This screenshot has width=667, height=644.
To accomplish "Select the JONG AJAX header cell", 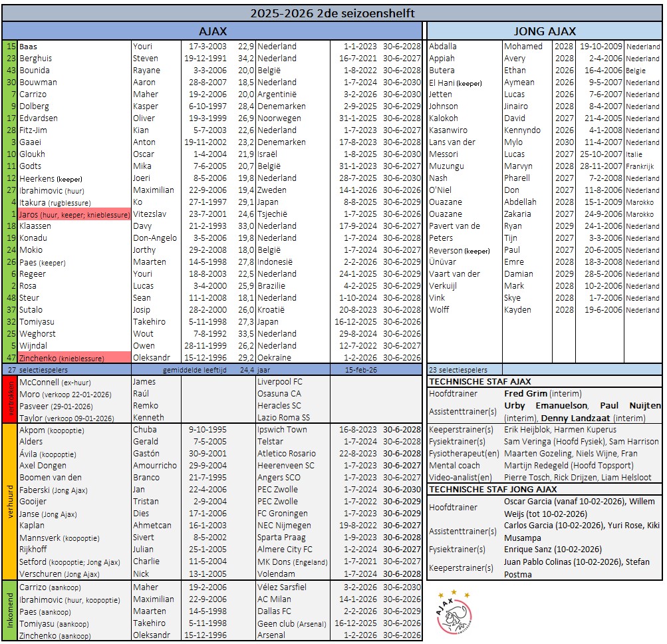I will 545,31.
